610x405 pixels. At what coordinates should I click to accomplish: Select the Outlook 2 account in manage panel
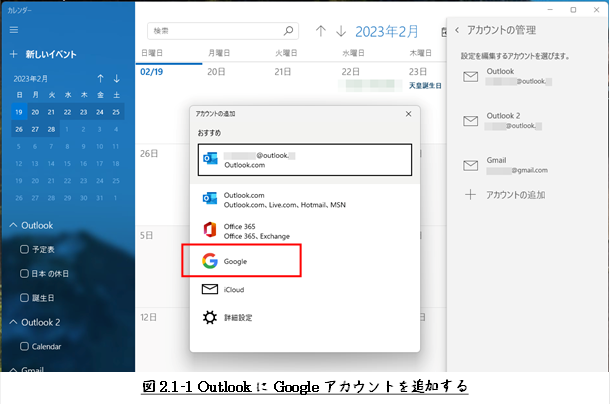pos(528,121)
